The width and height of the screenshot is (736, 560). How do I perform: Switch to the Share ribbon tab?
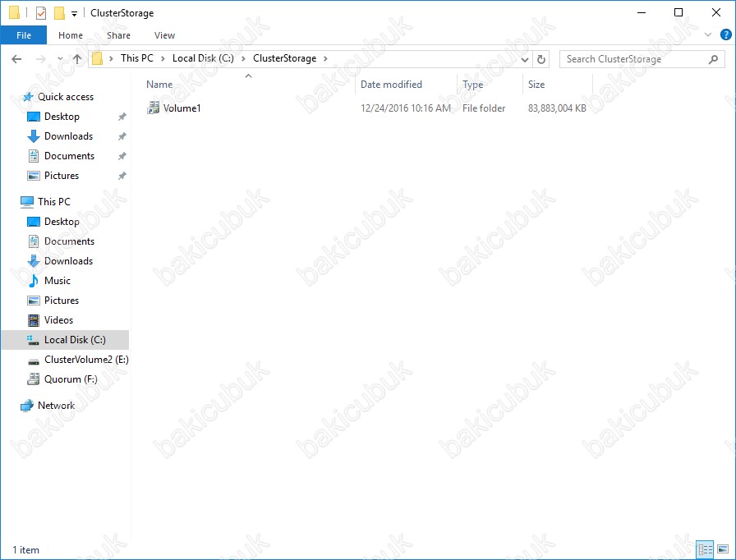click(x=118, y=35)
